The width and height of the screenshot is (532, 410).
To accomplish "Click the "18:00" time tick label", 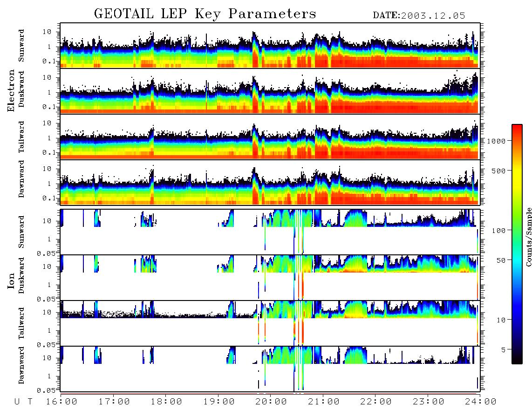I will 167,402.
